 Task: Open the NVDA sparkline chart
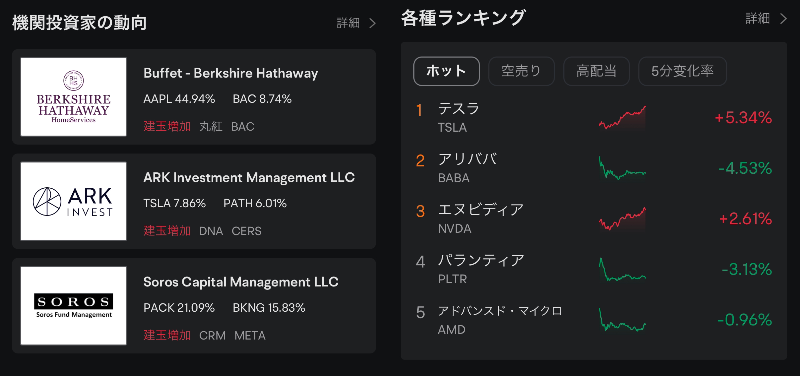coord(622,219)
